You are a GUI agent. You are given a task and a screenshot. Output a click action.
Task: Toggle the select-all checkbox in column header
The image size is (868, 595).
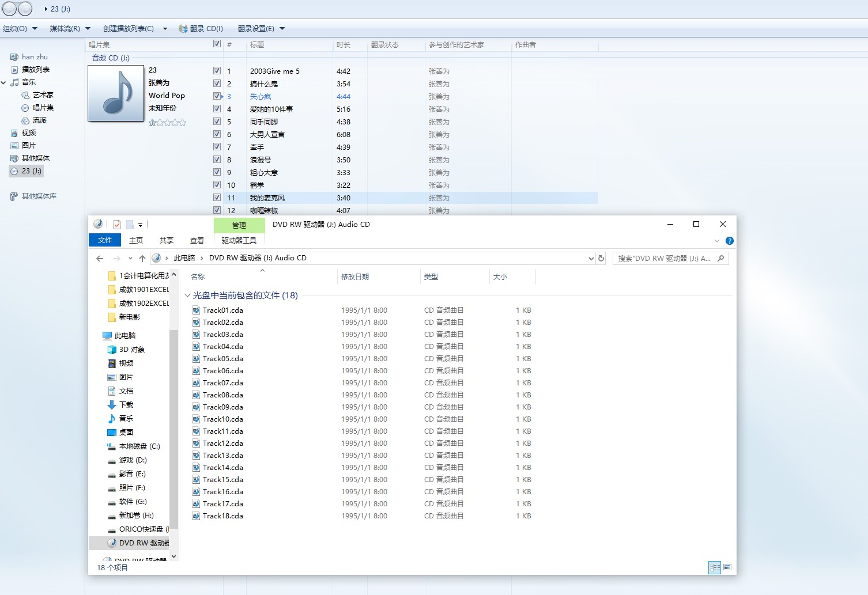[217, 44]
